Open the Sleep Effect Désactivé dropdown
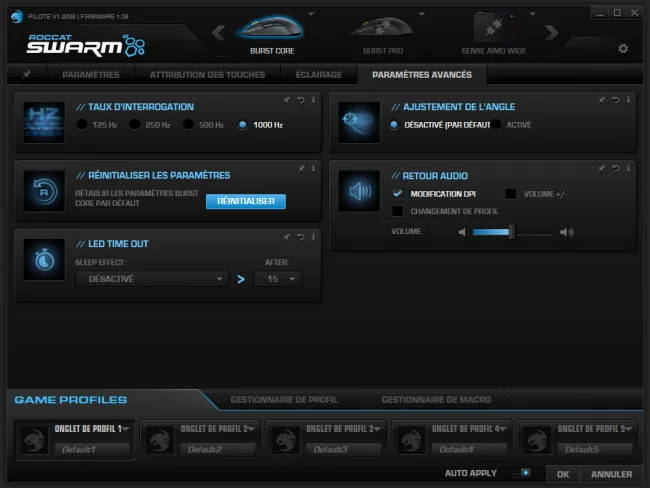Image resolution: width=650 pixels, height=488 pixels. (x=152, y=279)
